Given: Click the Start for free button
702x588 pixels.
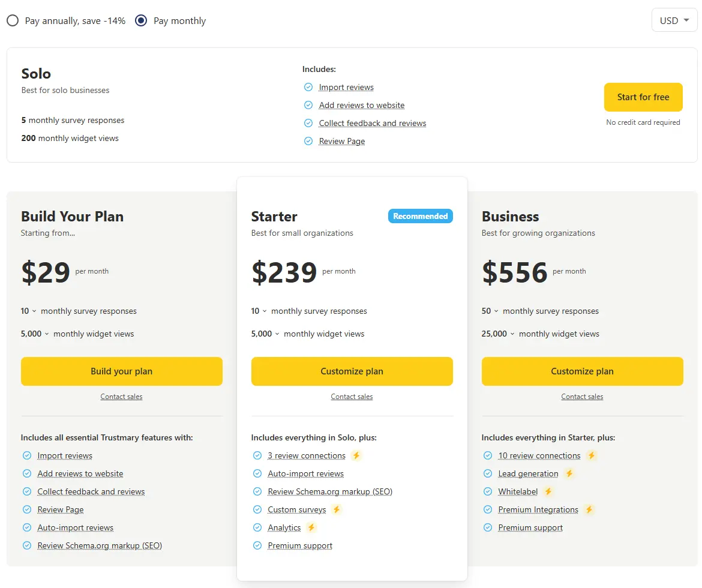Looking at the screenshot, I should 643,97.
